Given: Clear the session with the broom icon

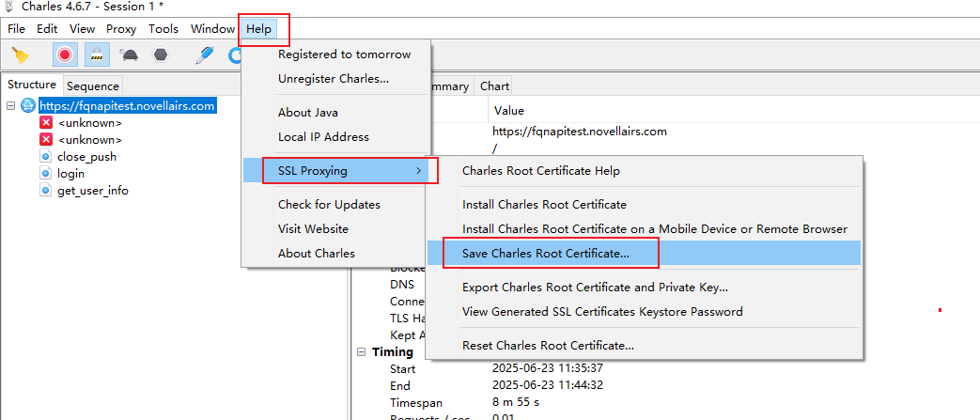Looking at the screenshot, I should pyautogui.click(x=21, y=55).
